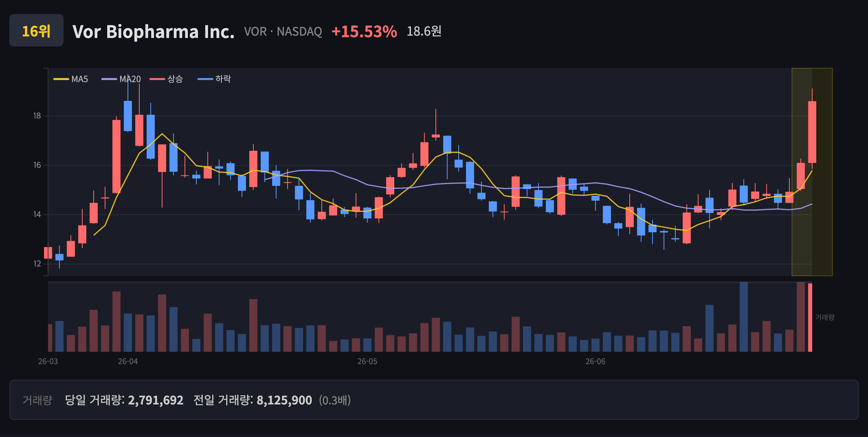This screenshot has width=868, height=437.
Task: Click today's volume value 2,791,692
Action: [x=156, y=400]
